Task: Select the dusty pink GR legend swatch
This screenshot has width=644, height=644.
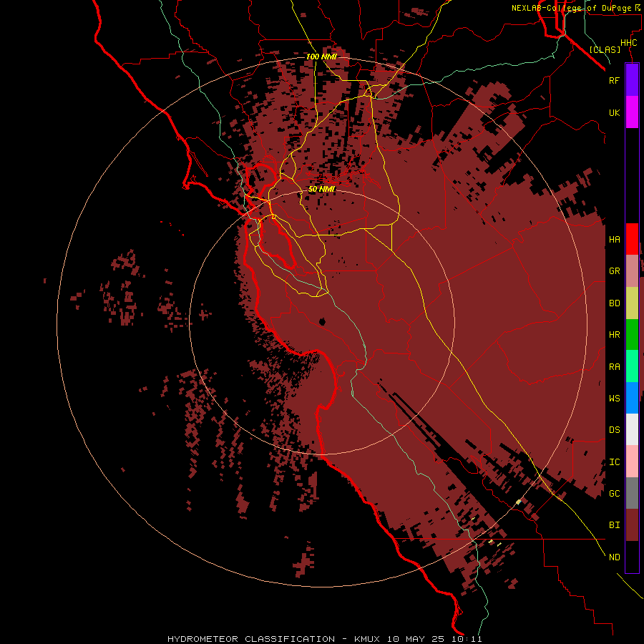Action: click(x=632, y=271)
